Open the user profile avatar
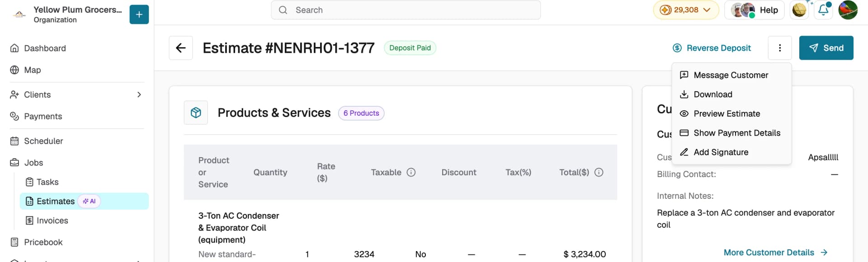Image resolution: width=868 pixels, height=262 pixels. pyautogui.click(x=848, y=10)
